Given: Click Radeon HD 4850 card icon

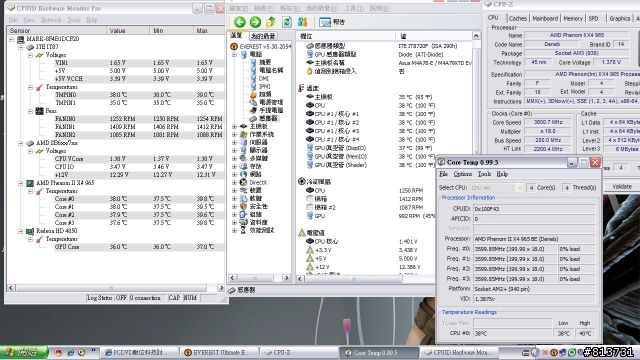Looking at the screenshot, I should pos(30,231).
